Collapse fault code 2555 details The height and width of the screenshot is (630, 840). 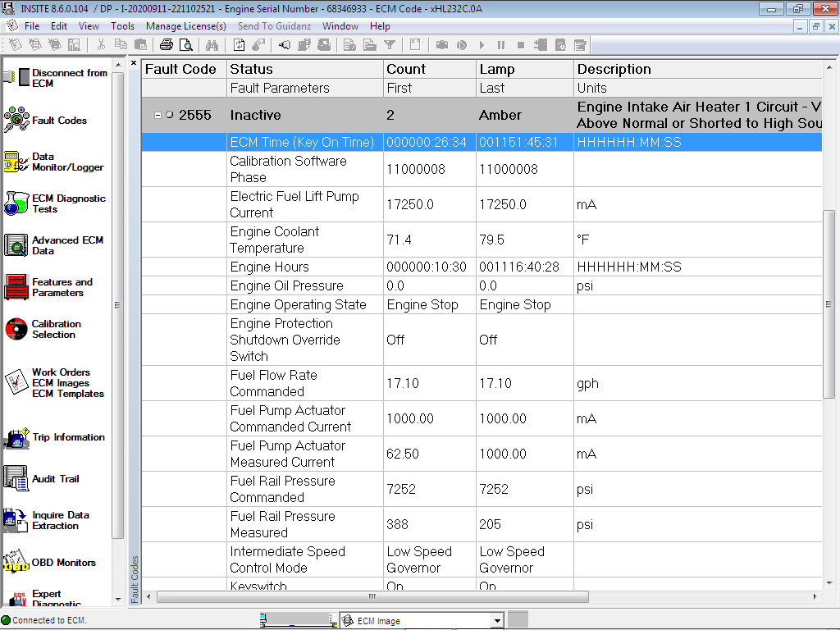point(157,115)
